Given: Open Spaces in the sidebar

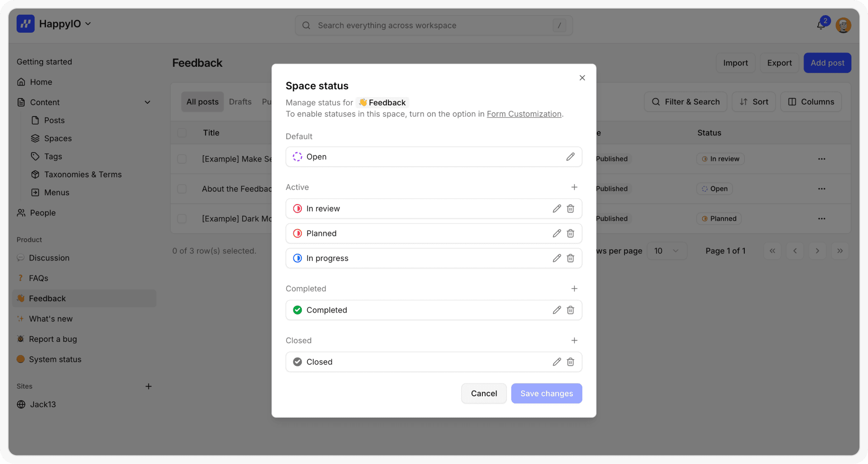Looking at the screenshot, I should 58,138.
